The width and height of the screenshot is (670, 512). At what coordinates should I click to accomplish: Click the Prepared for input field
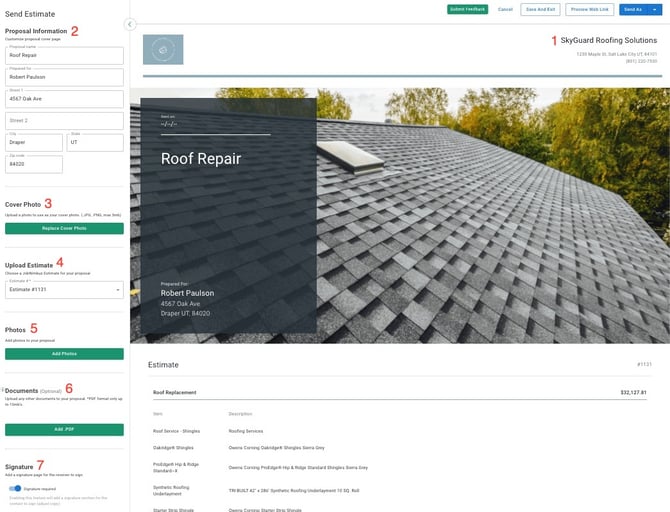[x=64, y=77]
